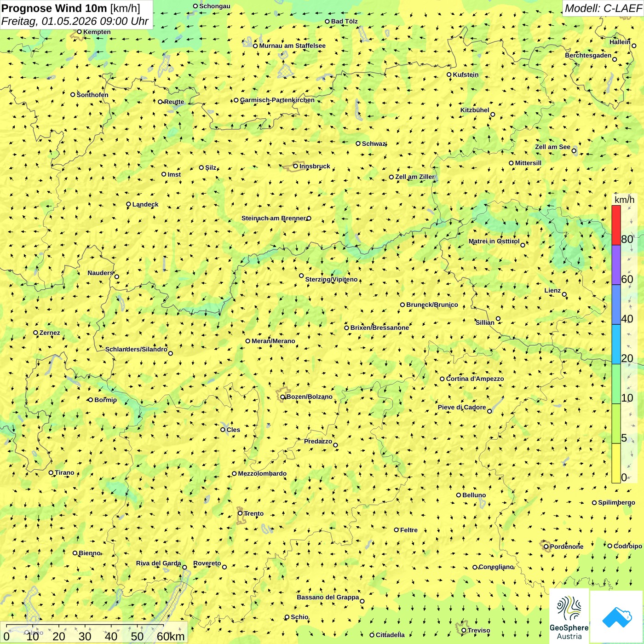
Task: Click the Imst label
Action: 174,174
